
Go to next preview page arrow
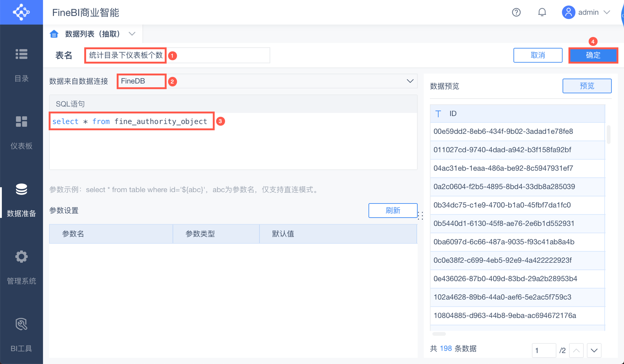[x=594, y=350]
